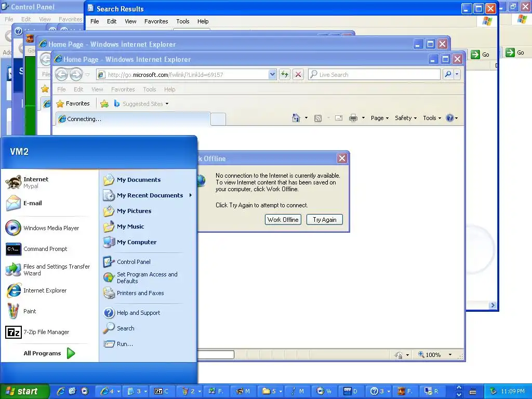Open the File menu in Search Results window

95,21
